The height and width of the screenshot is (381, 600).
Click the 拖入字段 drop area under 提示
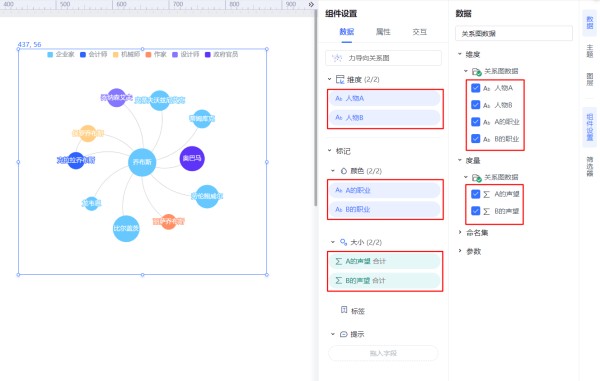pos(383,353)
